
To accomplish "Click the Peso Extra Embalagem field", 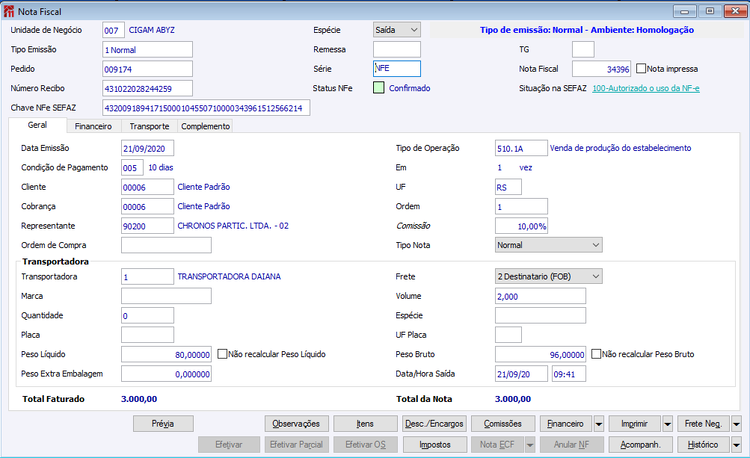I will [166, 374].
